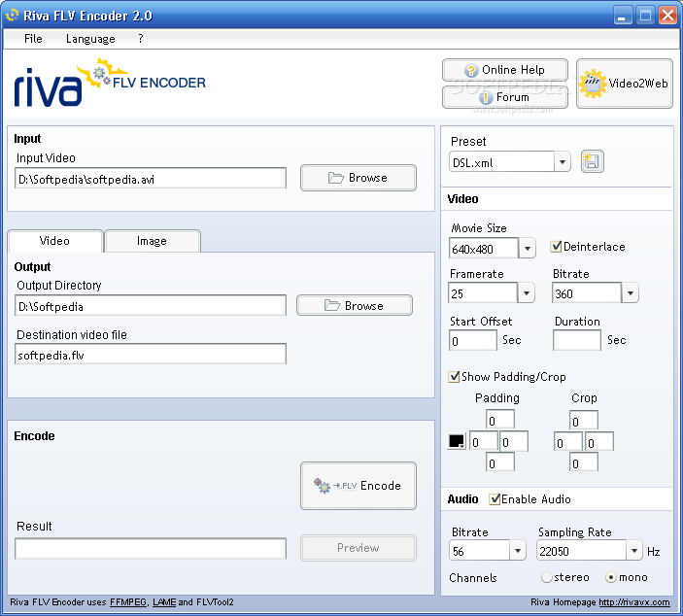The height and width of the screenshot is (616, 683).
Task: Click the bottom Crop value field
Action: pyautogui.click(x=584, y=462)
